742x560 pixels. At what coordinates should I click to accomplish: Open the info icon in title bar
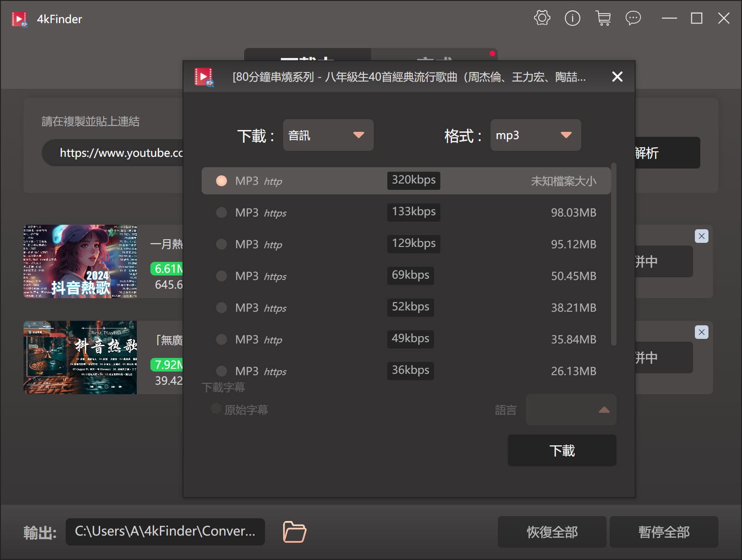(x=573, y=18)
